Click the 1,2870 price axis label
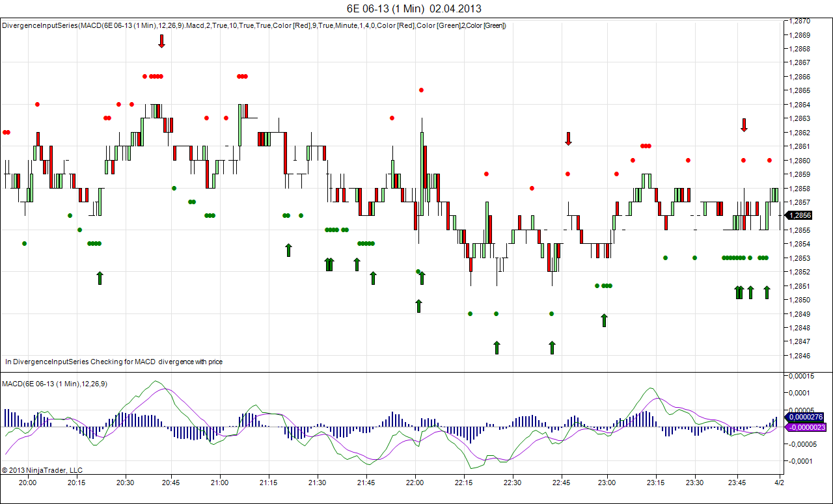This screenshot has height=504, width=833. coord(800,21)
